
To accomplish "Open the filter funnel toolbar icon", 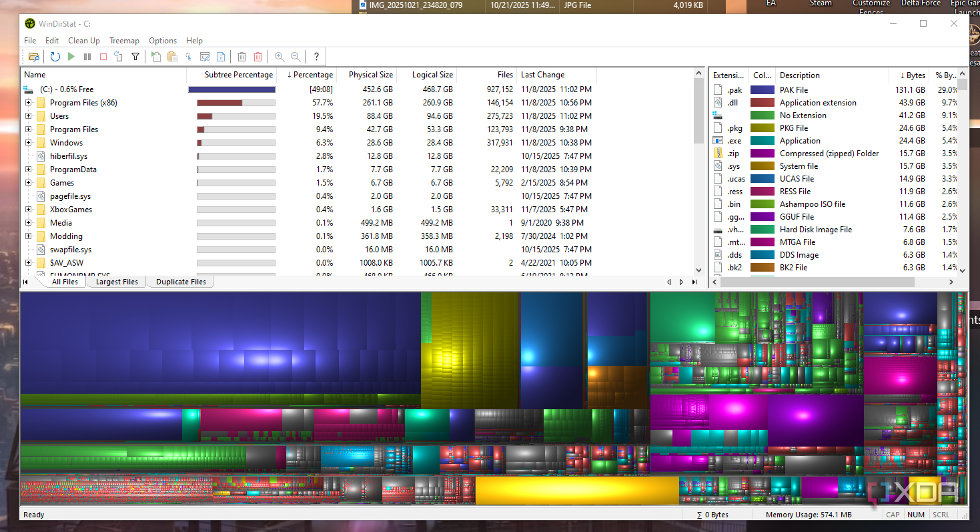I will pyautogui.click(x=135, y=57).
